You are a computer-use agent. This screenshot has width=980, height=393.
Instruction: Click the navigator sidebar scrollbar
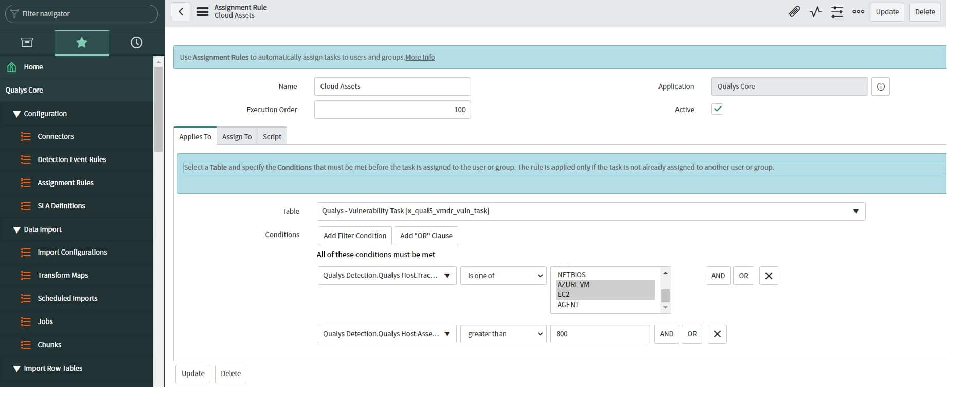(x=158, y=109)
